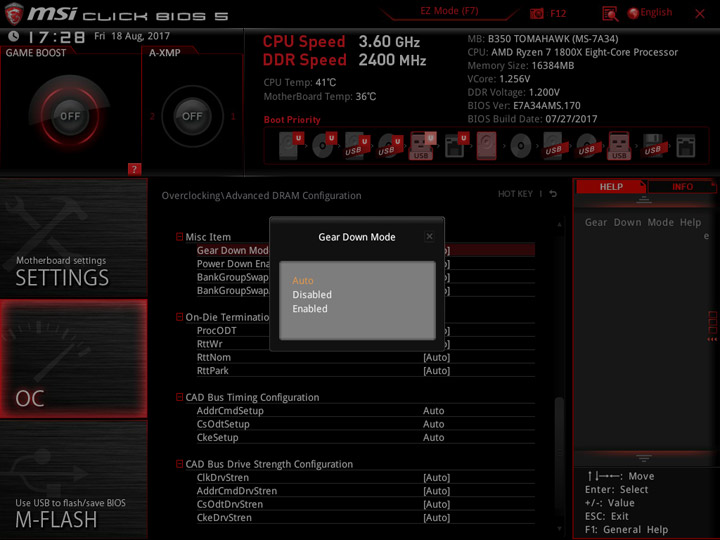Collapse the Misc Item section

pyautogui.click(x=180, y=237)
